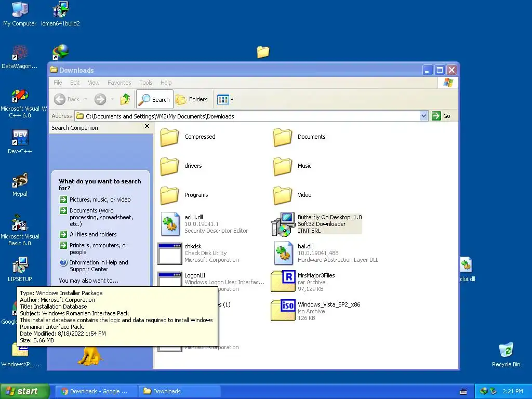Choose All files and folders search
The image size is (532, 399).
[x=88, y=234]
